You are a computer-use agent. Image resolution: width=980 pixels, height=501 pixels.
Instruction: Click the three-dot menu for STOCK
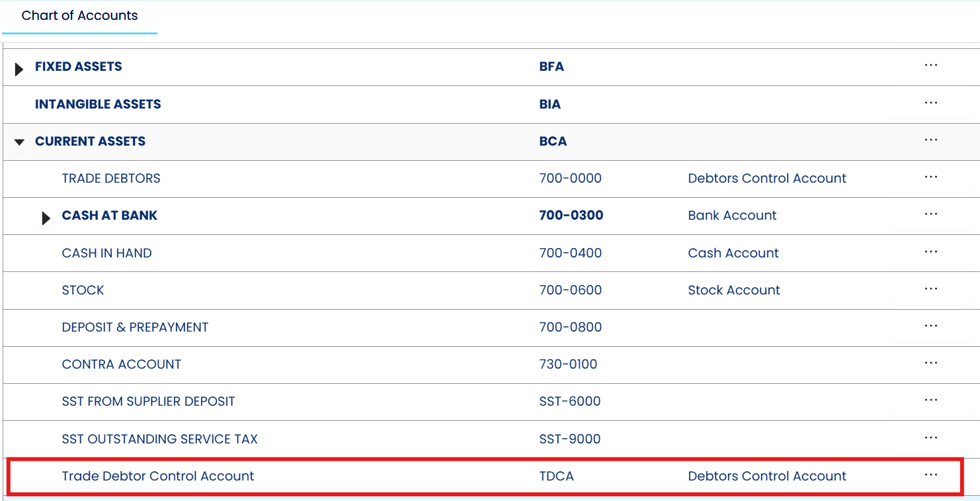tap(930, 289)
